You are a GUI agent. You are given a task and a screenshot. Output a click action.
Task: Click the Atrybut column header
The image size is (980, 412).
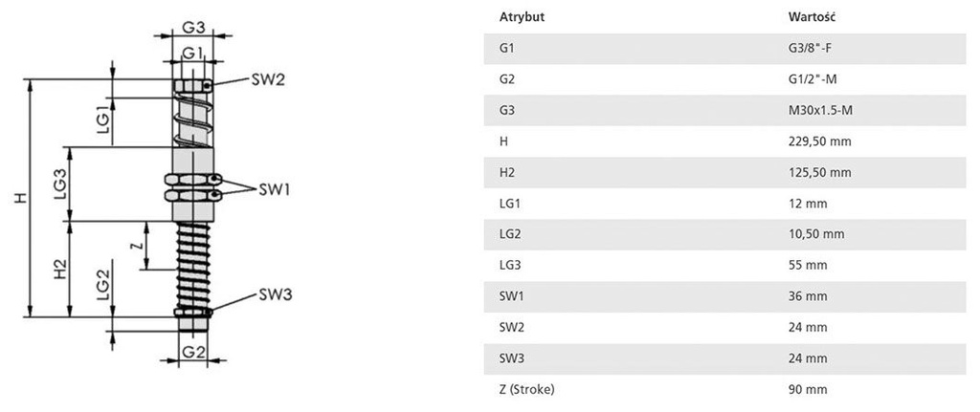tap(523, 17)
